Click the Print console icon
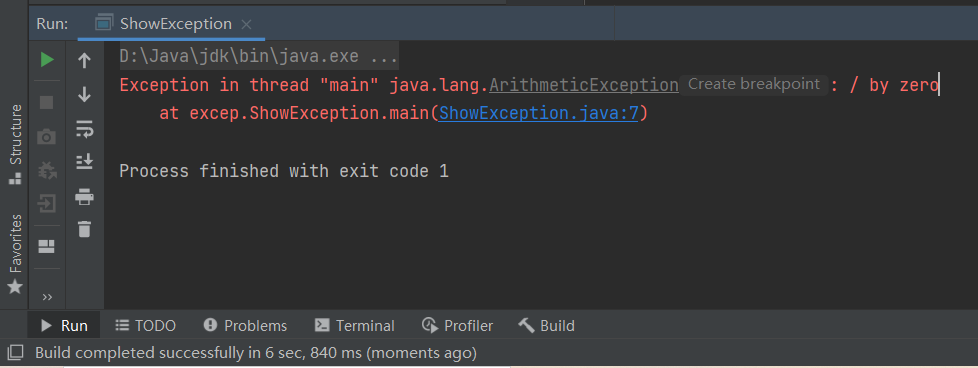The width and height of the screenshot is (978, 368). click(x=84, y=196)
